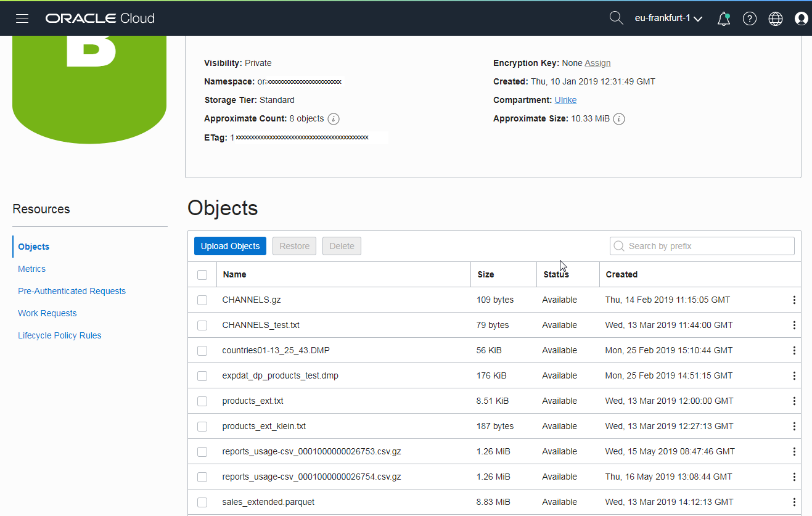This screenshot has width=812, height=516.
Task: Open the help question mark icon
Action: [749, 19]
